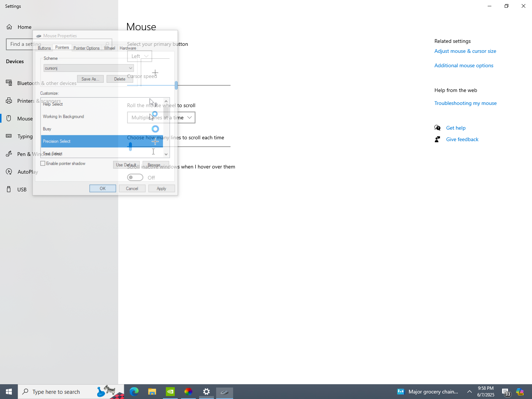
Task: Select Help Select pointer row
Action: [102, 104]
